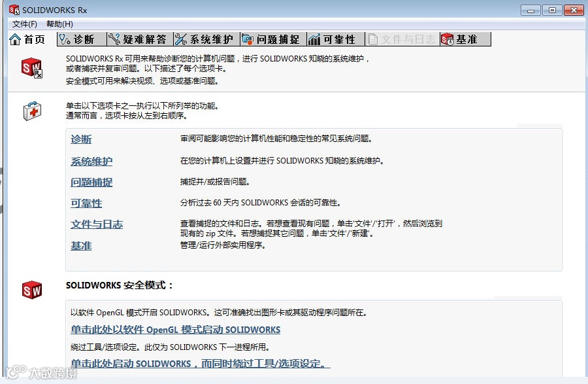
Task: Open the 疑难解答 tab
Action: 140,39
